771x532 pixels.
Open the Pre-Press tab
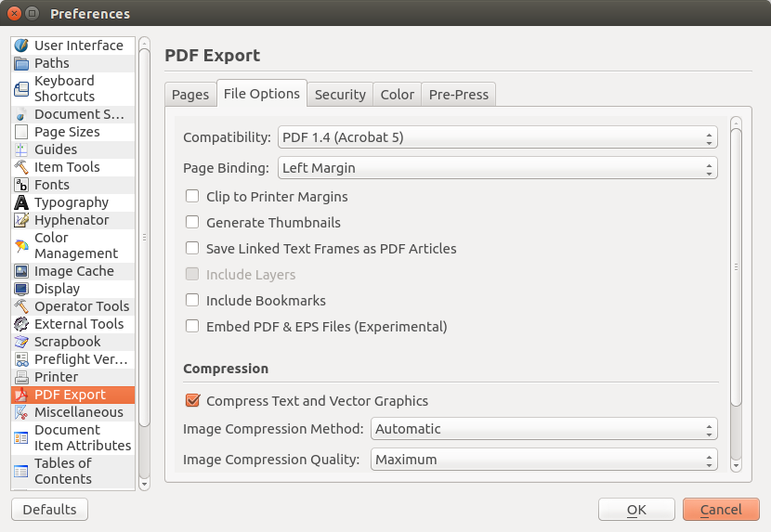coord(459,95)
